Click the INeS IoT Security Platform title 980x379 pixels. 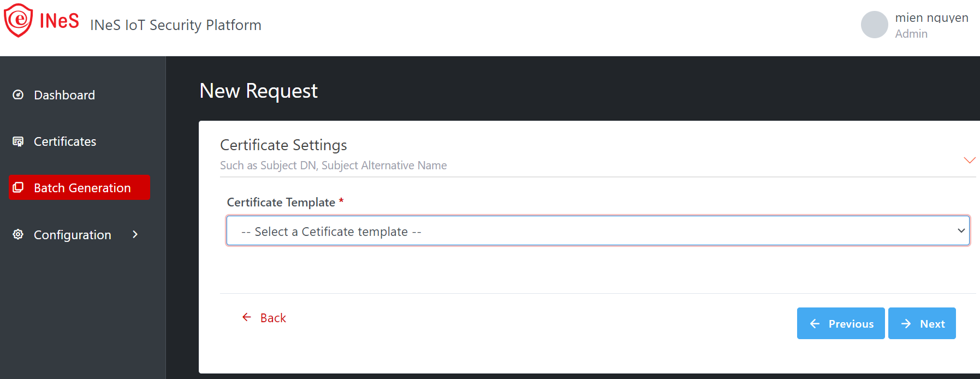coord(176,25)
